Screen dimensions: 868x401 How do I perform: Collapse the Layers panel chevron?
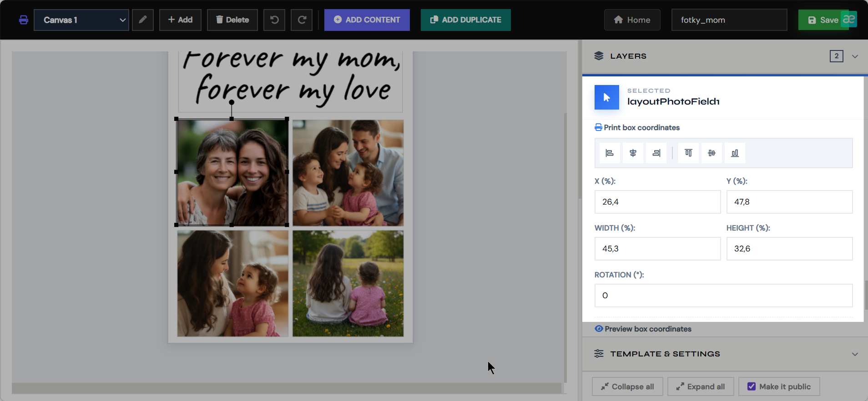point(855,56)
